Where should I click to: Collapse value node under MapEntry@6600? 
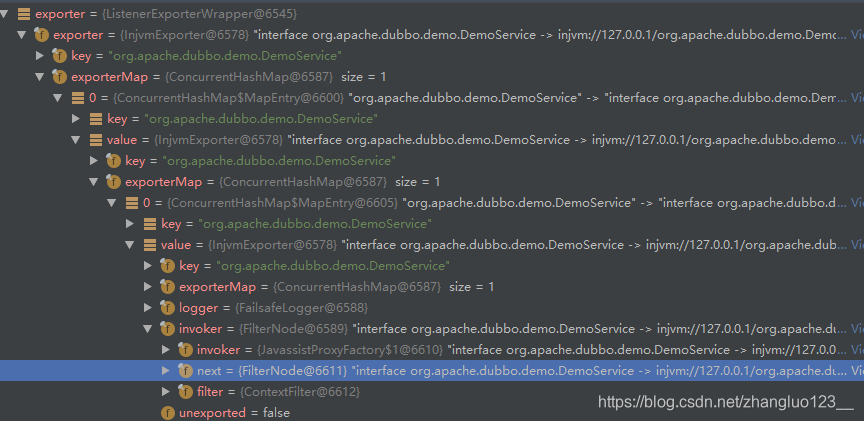(76, 140)
